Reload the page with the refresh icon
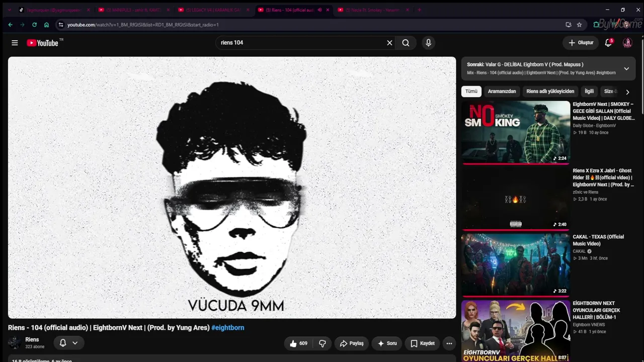The height and width of the screenshot is (362, 644). tap(34, 25)
